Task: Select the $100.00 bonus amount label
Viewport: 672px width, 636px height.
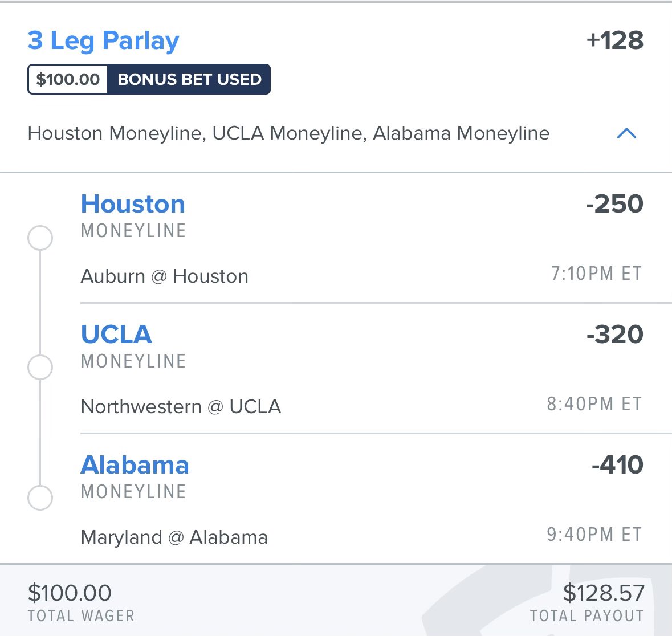Action: pyautogui.click(x=68, y=79)
